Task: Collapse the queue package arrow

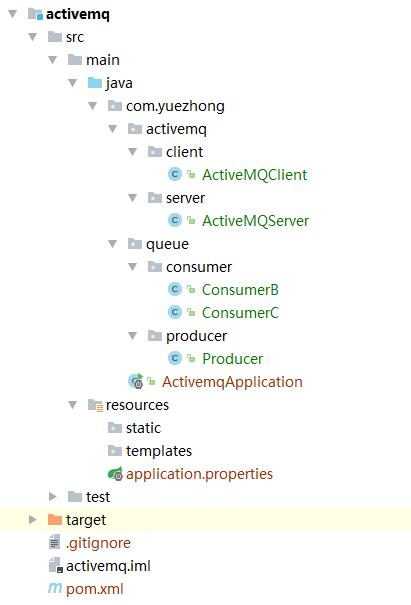Action: pyautogui.click(x=112, y=244)
